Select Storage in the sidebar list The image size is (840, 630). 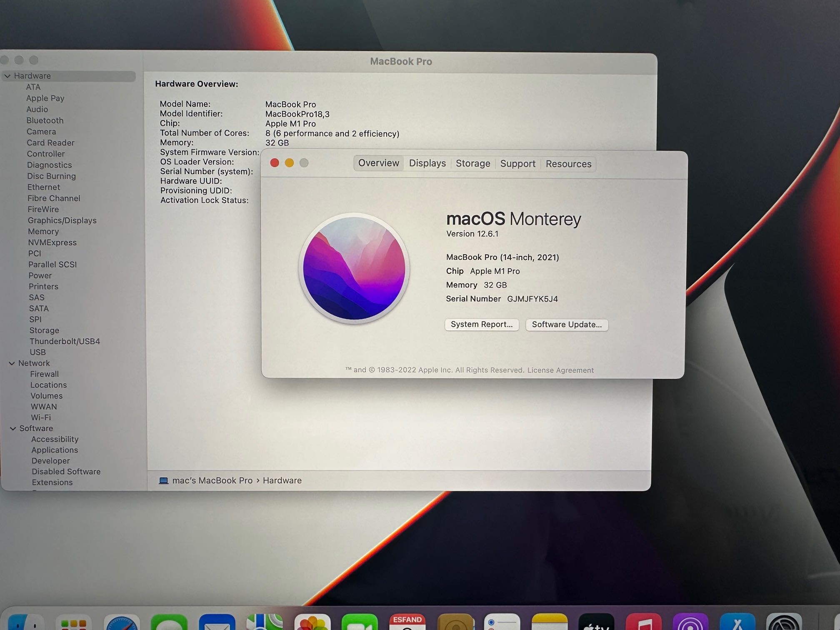44,330
